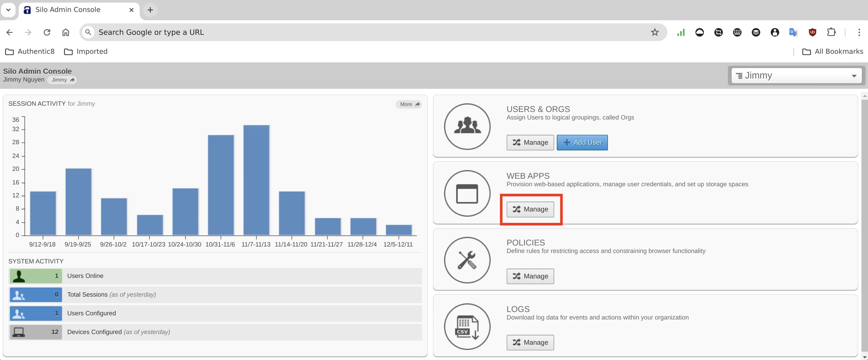This screenshot has height=360, width=868.
Task: Click Manage under Policies
Action: (x=530, y=276)
